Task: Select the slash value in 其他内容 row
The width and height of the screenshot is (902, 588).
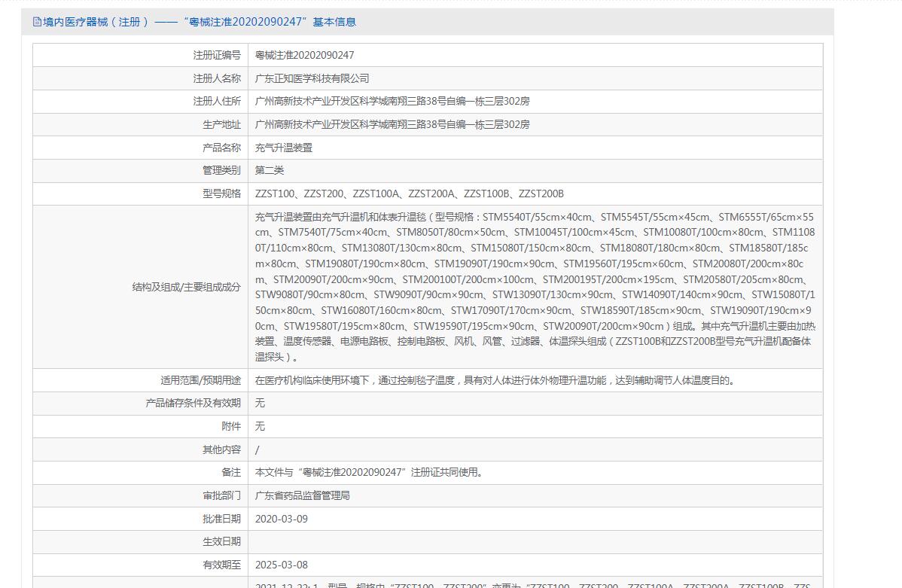Action: tap(257, 450)
